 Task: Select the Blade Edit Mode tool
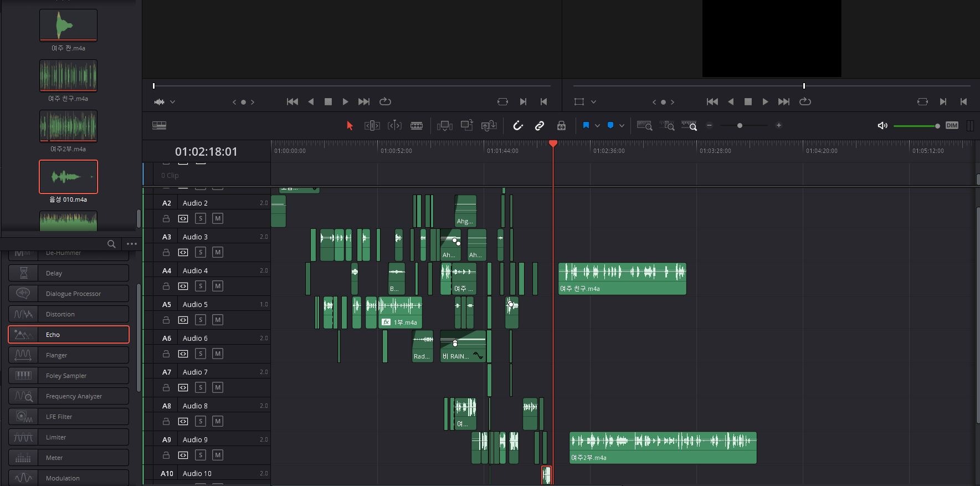click(417, 126)
